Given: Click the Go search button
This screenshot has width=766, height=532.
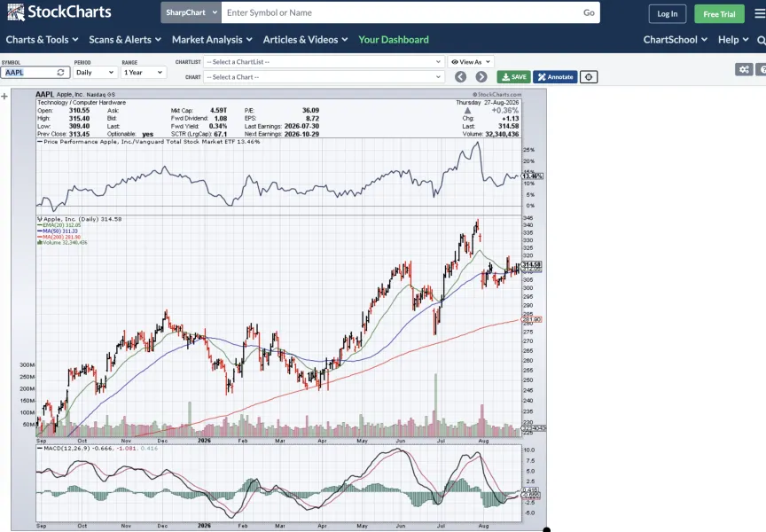Looking at the screenshot, I should [x=589, y=12].
